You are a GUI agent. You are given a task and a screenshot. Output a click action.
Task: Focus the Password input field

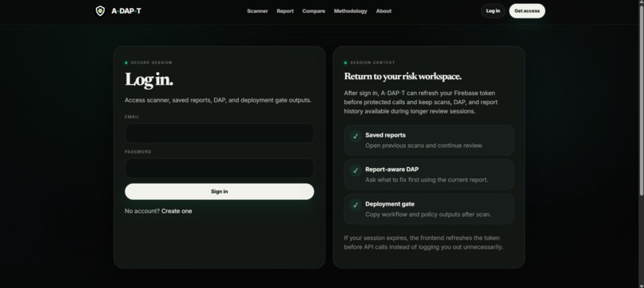(219, 168)
